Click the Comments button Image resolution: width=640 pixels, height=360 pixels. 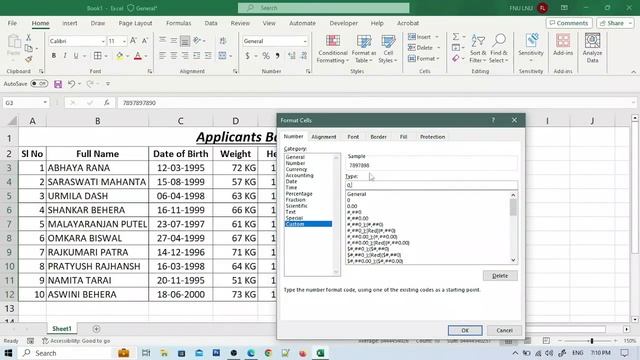click(x=569, y=23)
